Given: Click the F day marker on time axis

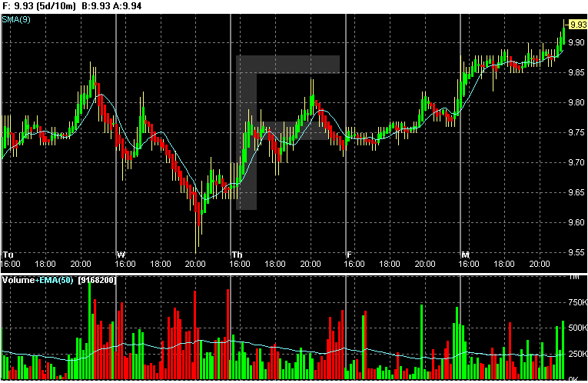Looking at the screenshot, I should (349, 255).
